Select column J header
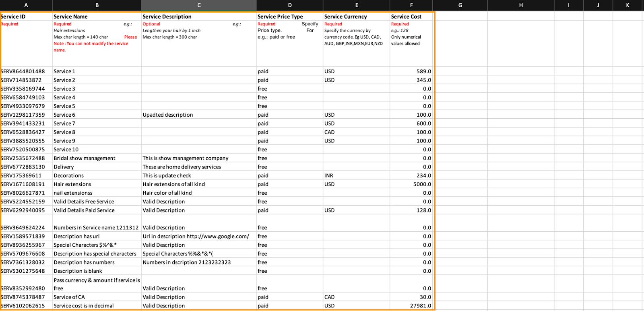644x311 pixels. tap(598, 5)
